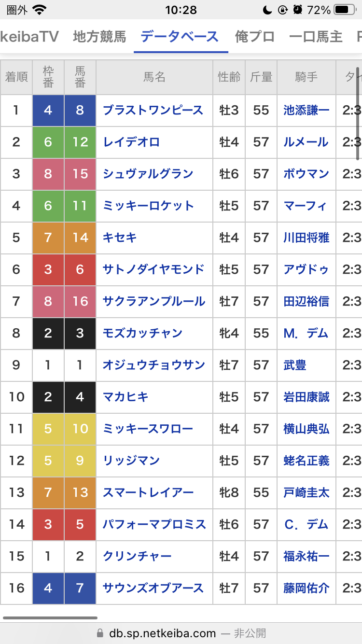Tap the moon Do Not Disturb icon
The image size is (362, 644).
[x=267, y=10]
